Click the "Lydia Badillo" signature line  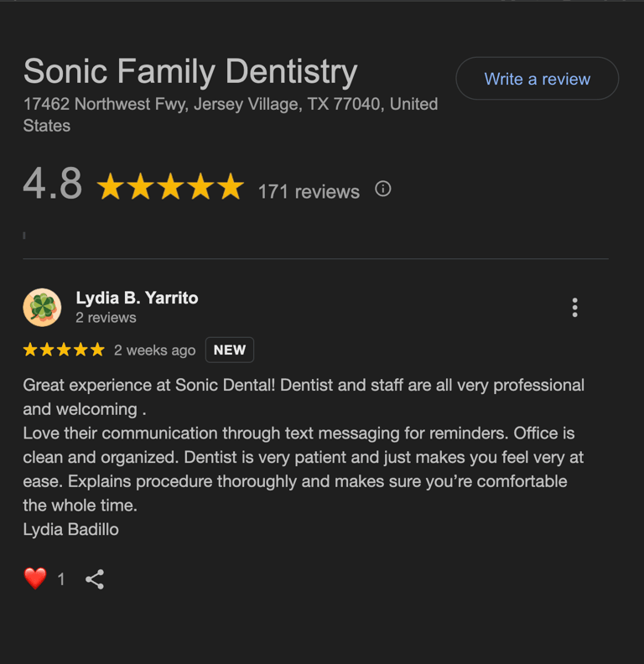(x=70, y=529)
